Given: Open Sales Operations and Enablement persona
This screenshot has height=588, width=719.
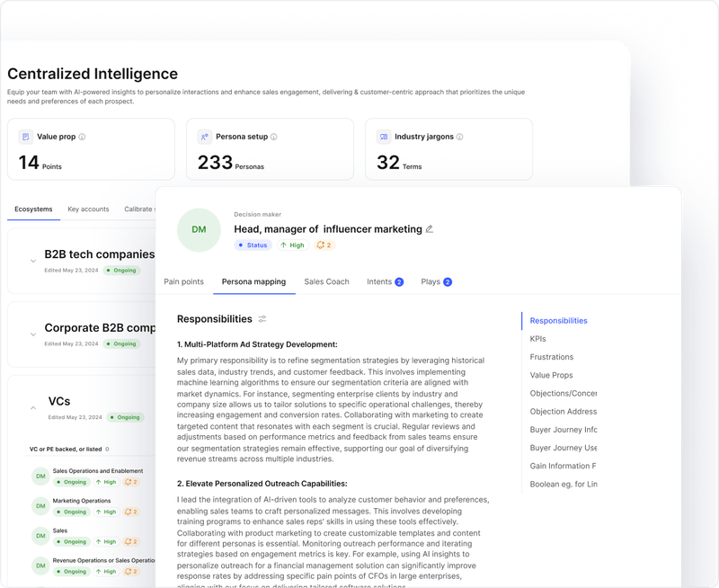Looking at the screenshot, I should coord(98,471).
